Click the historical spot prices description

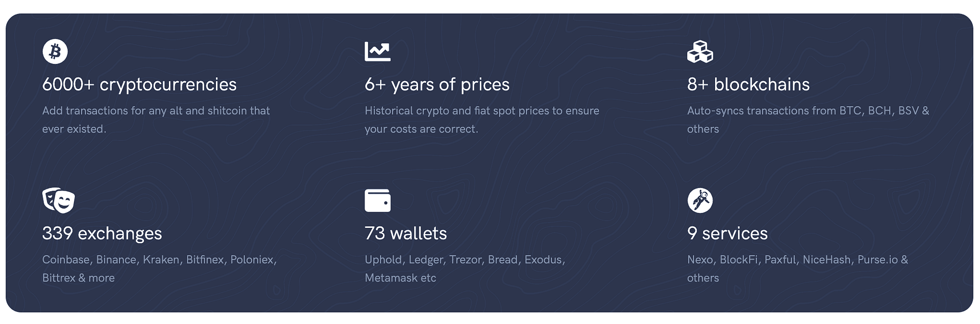tap(482, 120)
